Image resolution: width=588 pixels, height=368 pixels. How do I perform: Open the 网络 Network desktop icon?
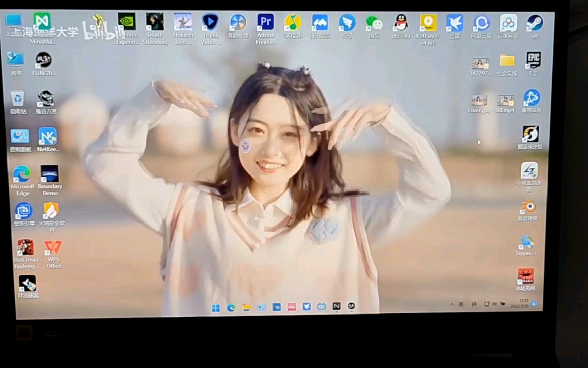(x=16, y=63)
